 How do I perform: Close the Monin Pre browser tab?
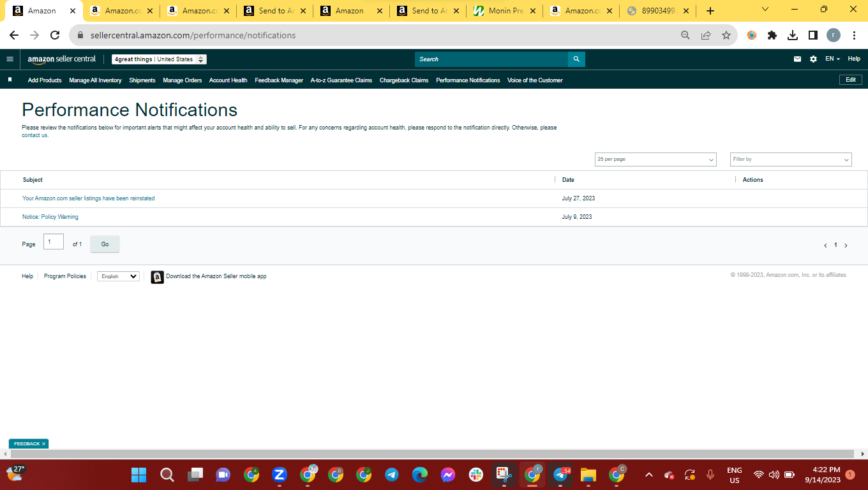click(x=532, y=11)
